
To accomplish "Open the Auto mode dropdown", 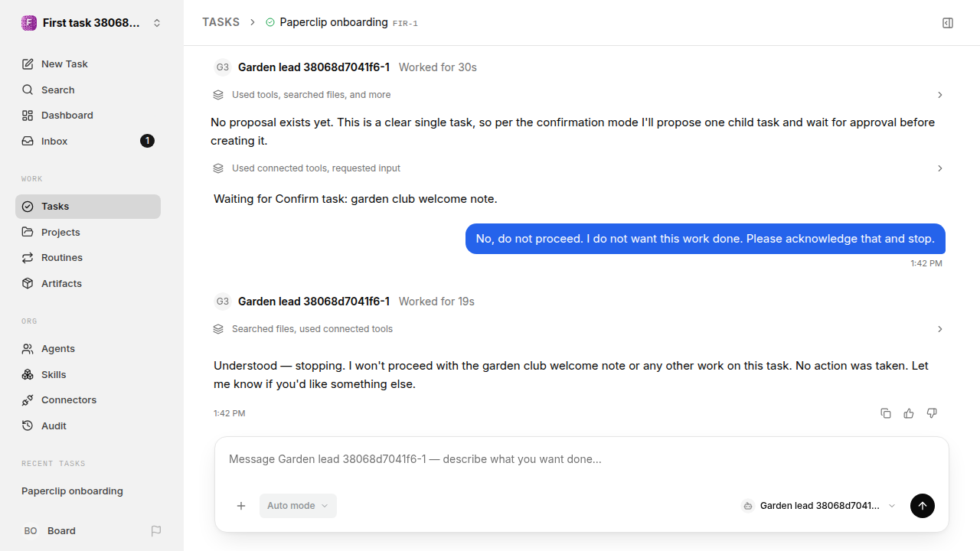I will [298, 506].
